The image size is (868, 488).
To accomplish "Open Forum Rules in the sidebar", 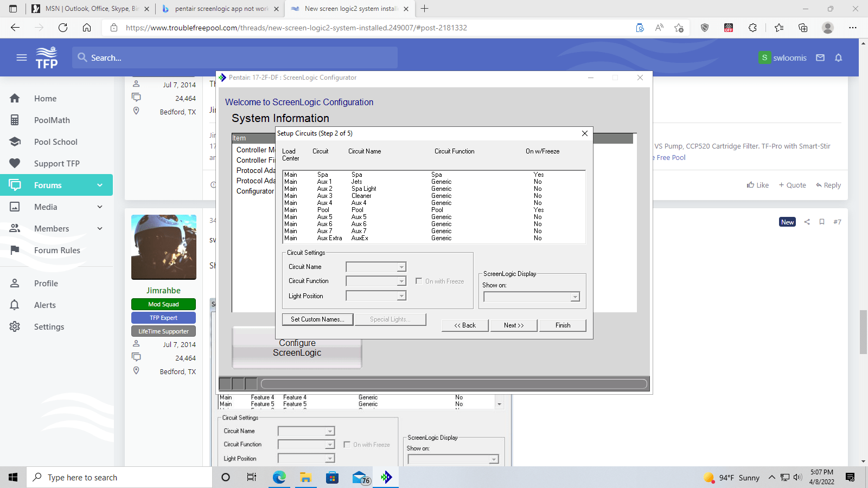I will 57,250.
